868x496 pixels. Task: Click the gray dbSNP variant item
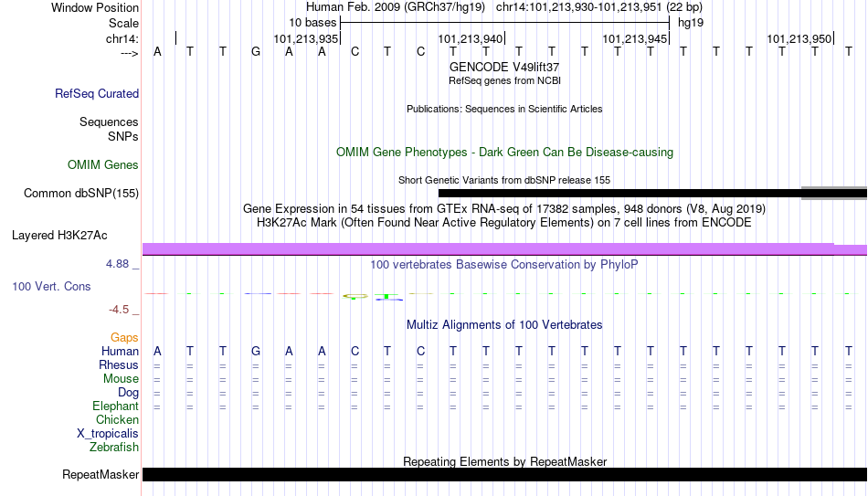tap(834, 194)
